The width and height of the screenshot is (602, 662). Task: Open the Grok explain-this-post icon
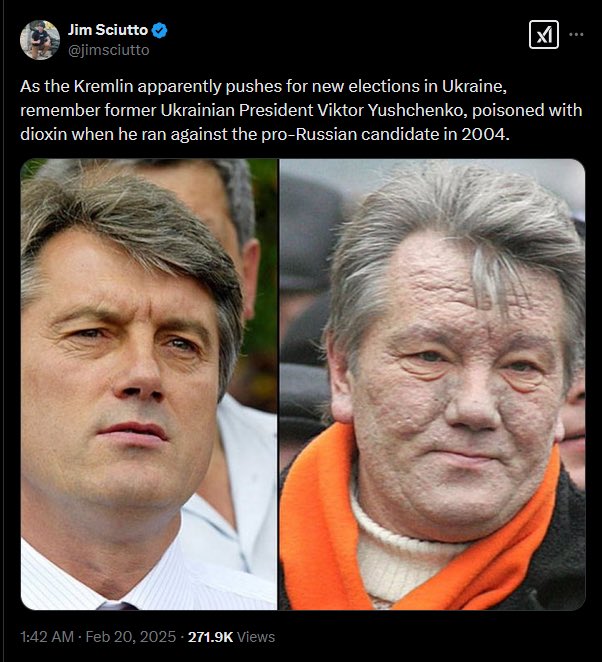coord(544,35)
